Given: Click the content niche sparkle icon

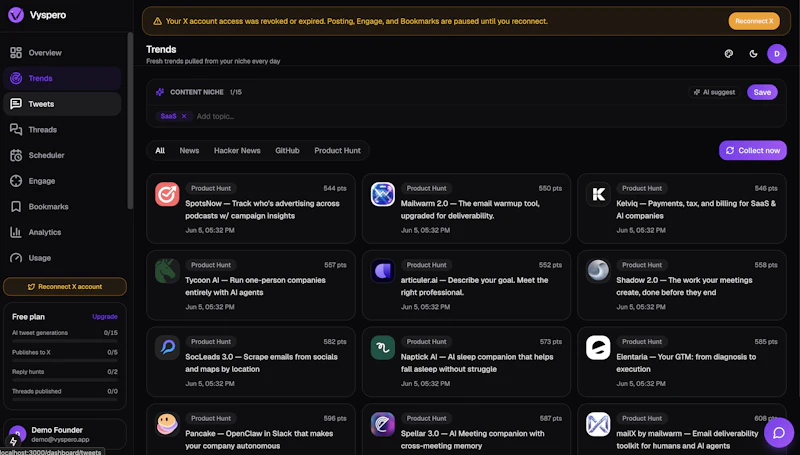Looking at the screenshot, I should 160,92.
